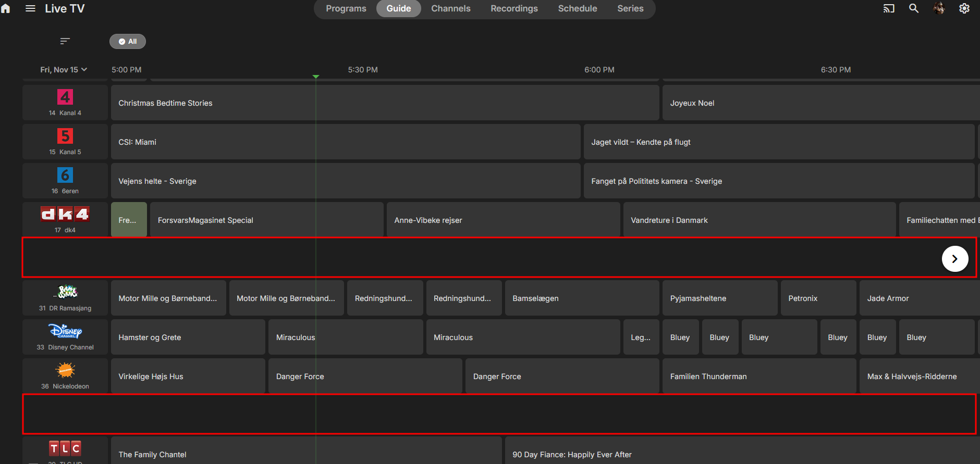Screen dimensions: 980x464
Task: Toggle the All filter chip
Action: [x=128, y=42]
